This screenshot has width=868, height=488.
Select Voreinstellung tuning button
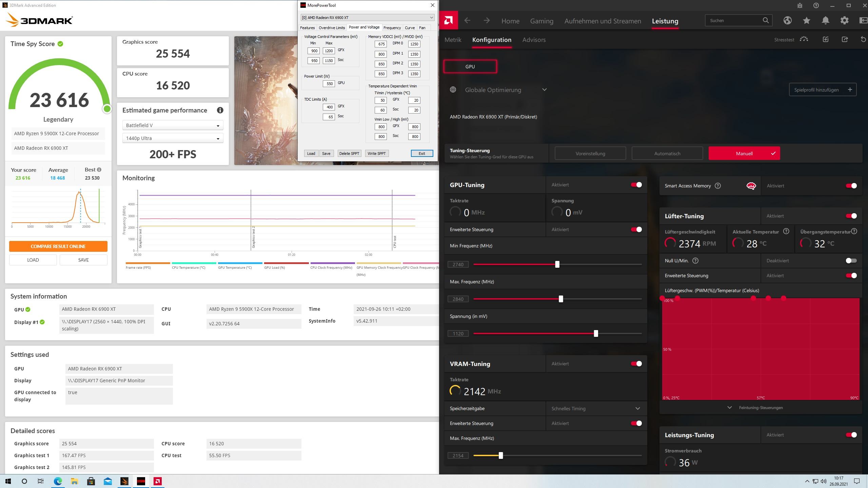pos(590,154)
